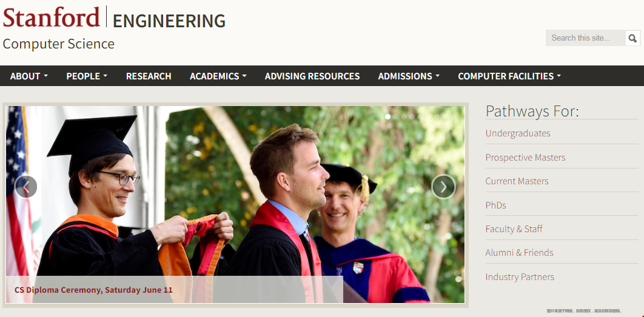Open the Research menu item

pyautogui.click(x=149, y=76)
